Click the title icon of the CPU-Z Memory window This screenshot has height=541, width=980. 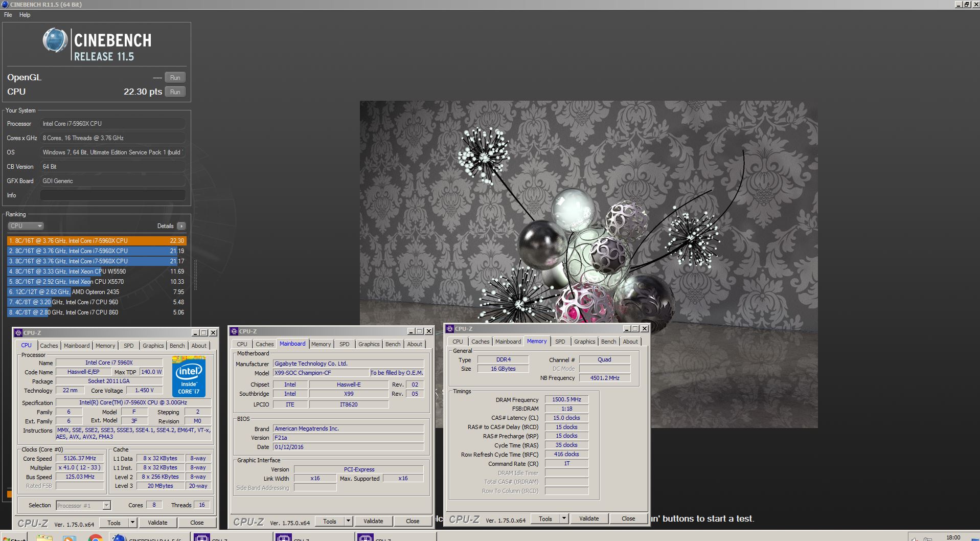coord(450,329)
